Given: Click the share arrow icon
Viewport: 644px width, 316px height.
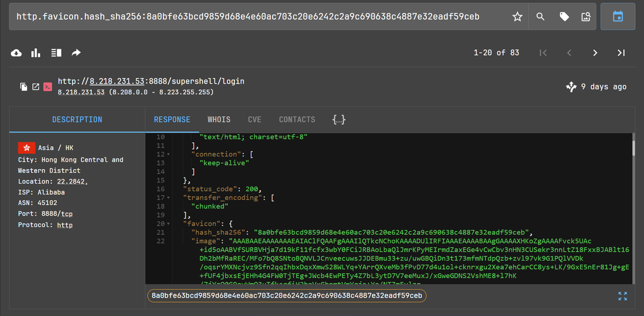Looking at the screenshot, I should click(76, 53).
